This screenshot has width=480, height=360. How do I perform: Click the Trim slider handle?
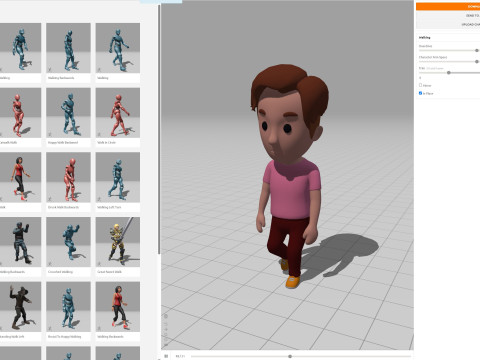point(449,73)
